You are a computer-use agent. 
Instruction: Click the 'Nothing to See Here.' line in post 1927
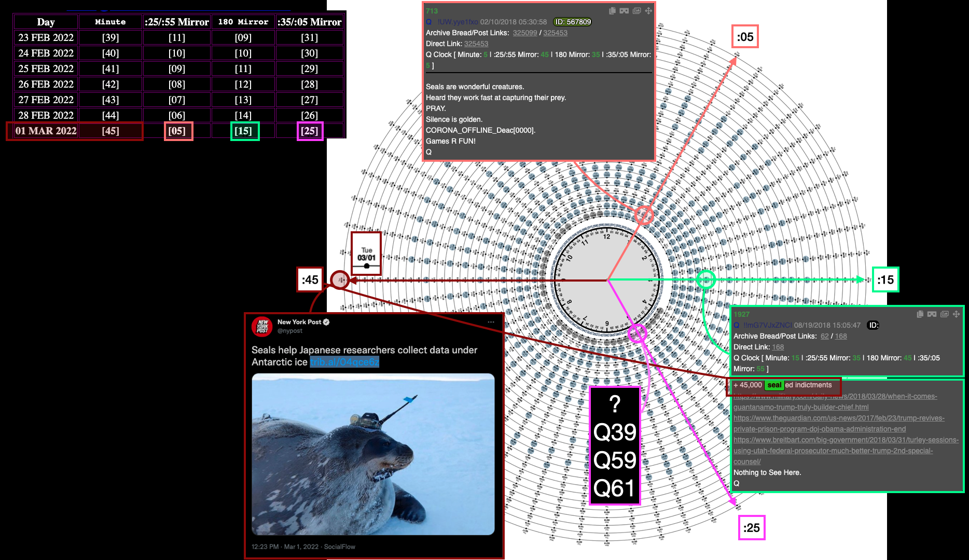coord(767,472)
